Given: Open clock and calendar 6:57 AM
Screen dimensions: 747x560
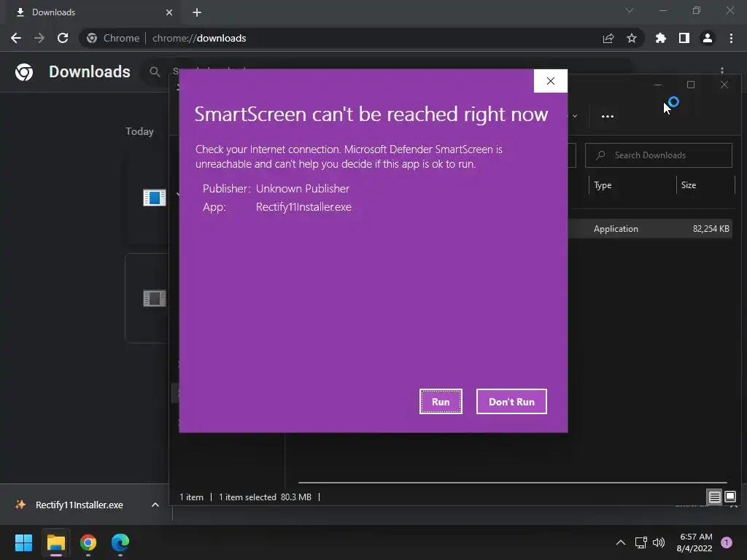Looking at the screenshot, I should tap(694, 542).
